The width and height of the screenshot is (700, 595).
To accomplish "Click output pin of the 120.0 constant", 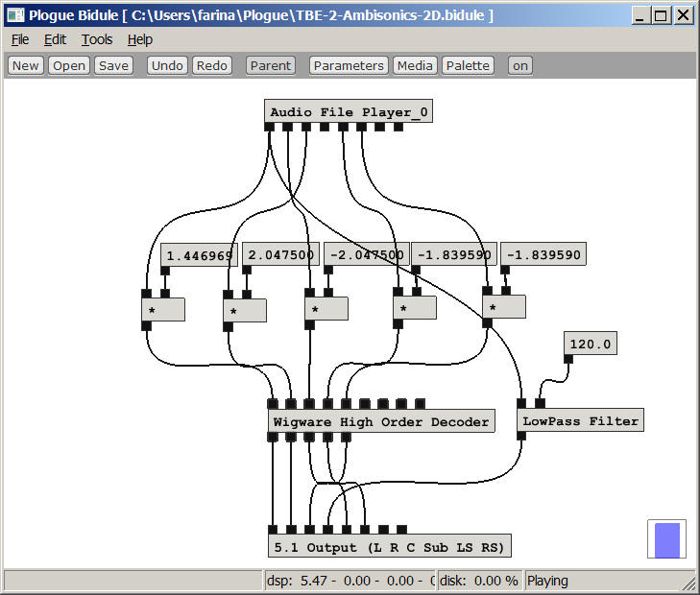I will (568, 359).
